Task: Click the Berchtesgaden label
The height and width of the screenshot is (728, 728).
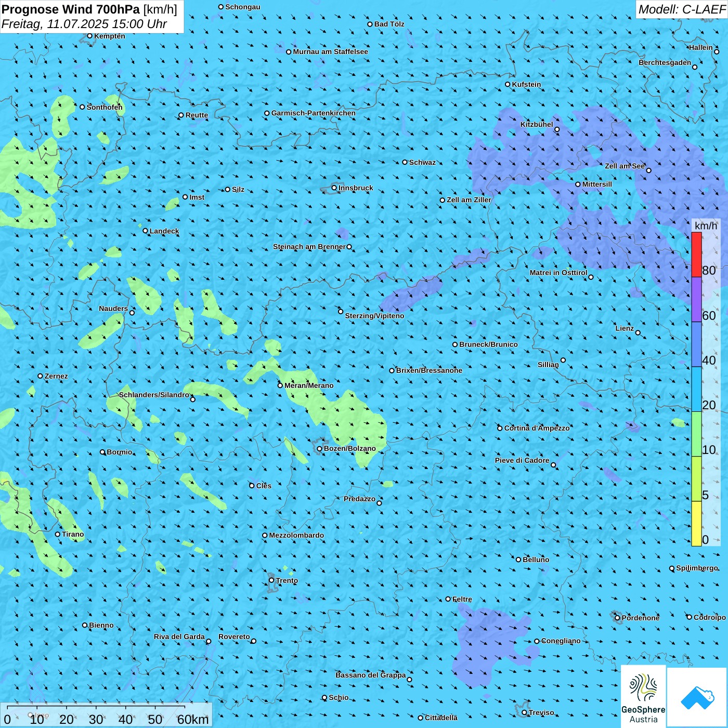Action: [x=665, y=62]
